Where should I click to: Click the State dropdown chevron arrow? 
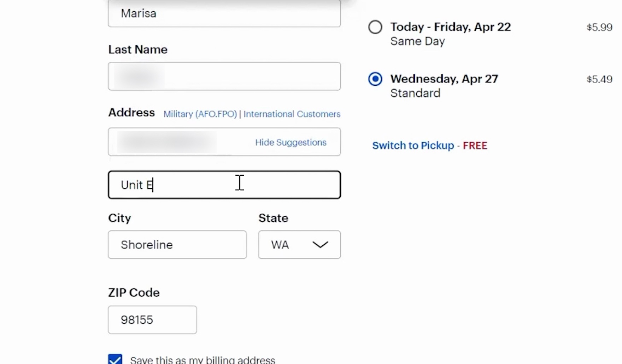point(320,245)
